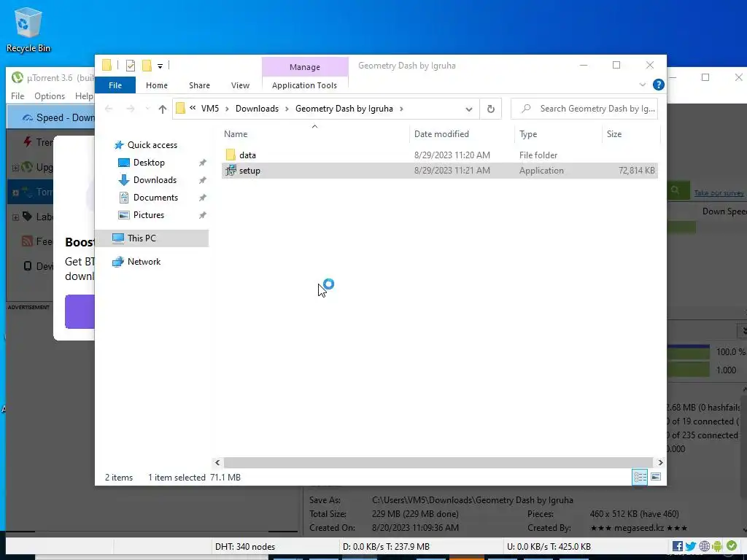Open the recent locations dropdown arrow

pyautogui.click(x=147, y=109)
